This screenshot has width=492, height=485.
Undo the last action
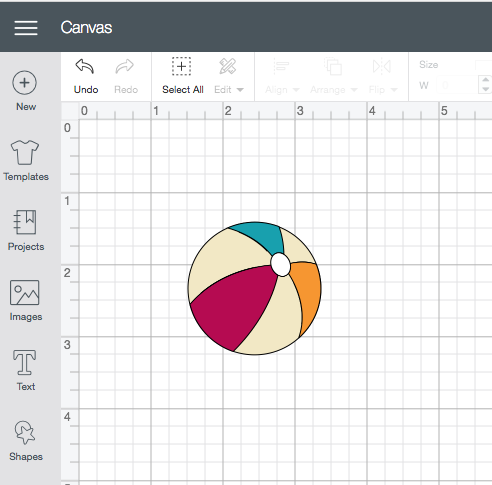86,76
